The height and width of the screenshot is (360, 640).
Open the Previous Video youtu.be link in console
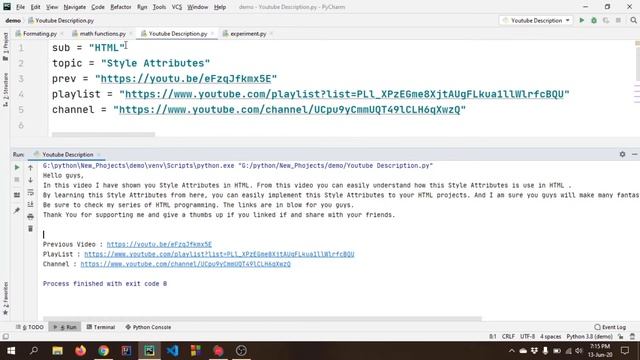(x=159, y=244)
